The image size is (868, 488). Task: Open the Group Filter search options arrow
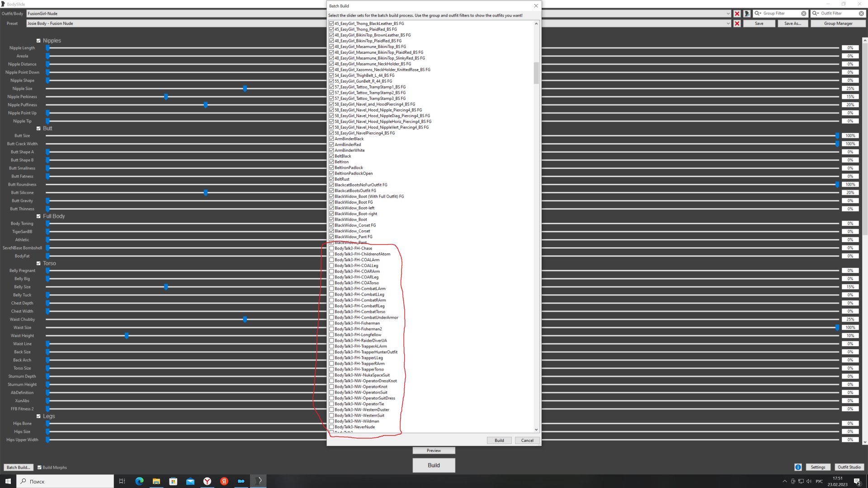[x=758, y=14]
